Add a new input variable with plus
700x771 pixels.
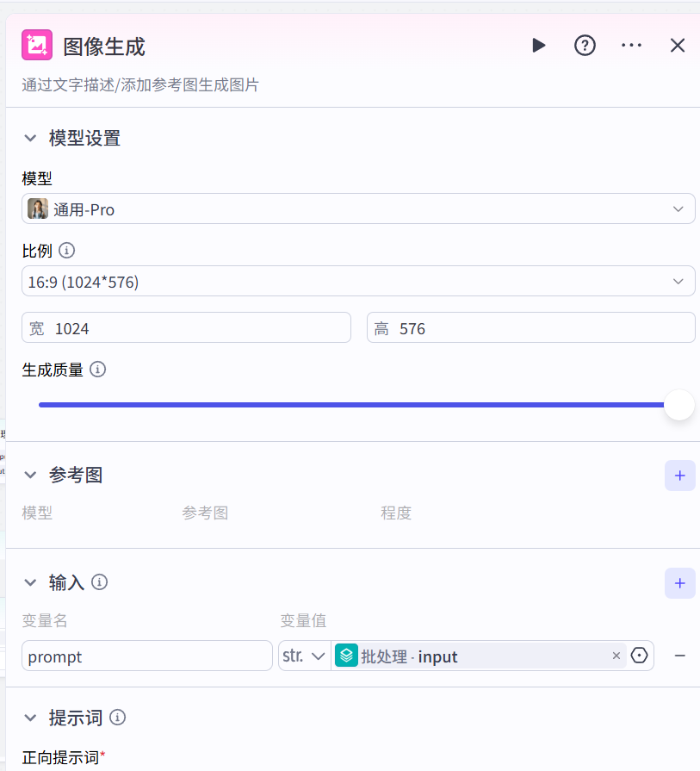(x=679, y=583)
